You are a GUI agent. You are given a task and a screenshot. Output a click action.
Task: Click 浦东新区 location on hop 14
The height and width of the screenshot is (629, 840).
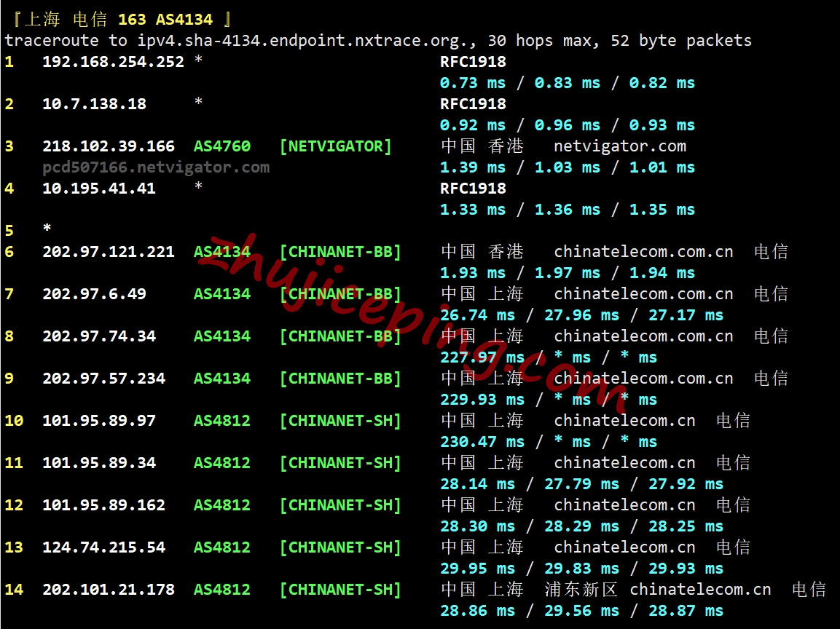581,590
